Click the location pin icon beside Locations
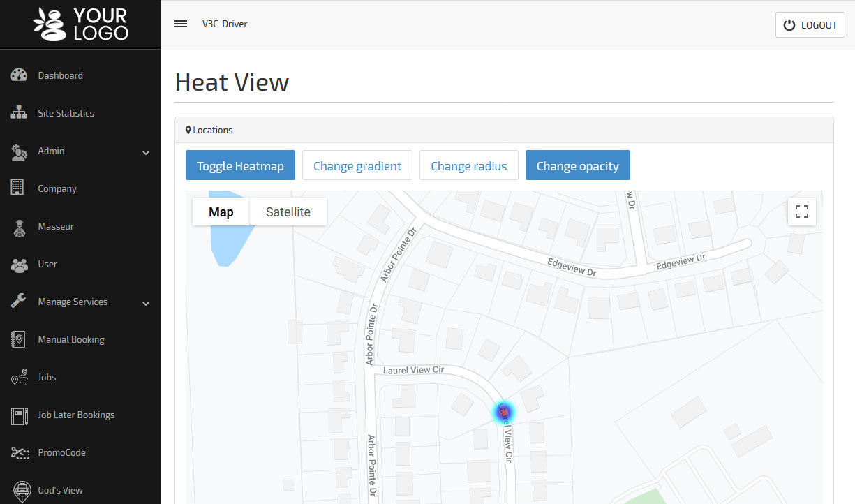 point(188,130)
